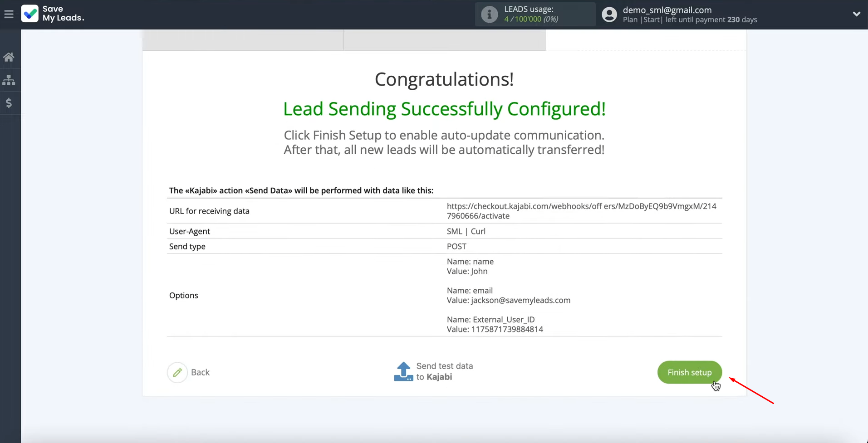Click the Save My Leads logo
The width and height of the screenshot is (868, 443).
point(53,14)
